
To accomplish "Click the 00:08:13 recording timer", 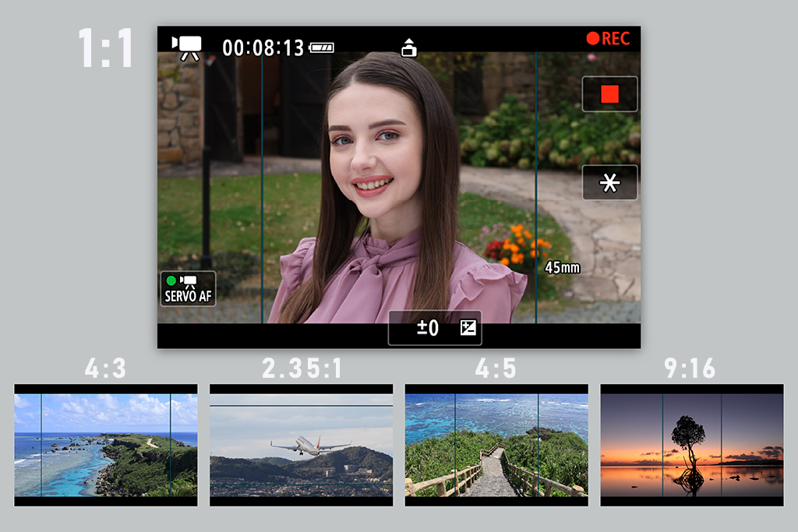I will [x=263, y=48].
